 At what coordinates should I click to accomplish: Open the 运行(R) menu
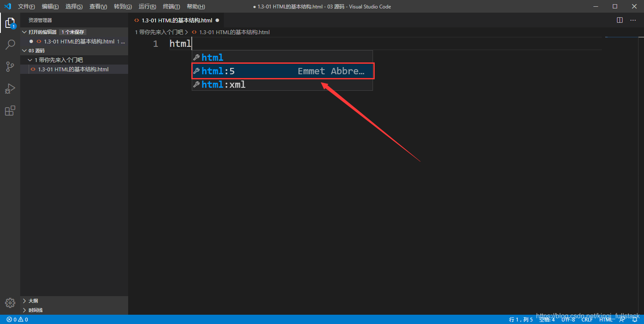pos(147,6)
